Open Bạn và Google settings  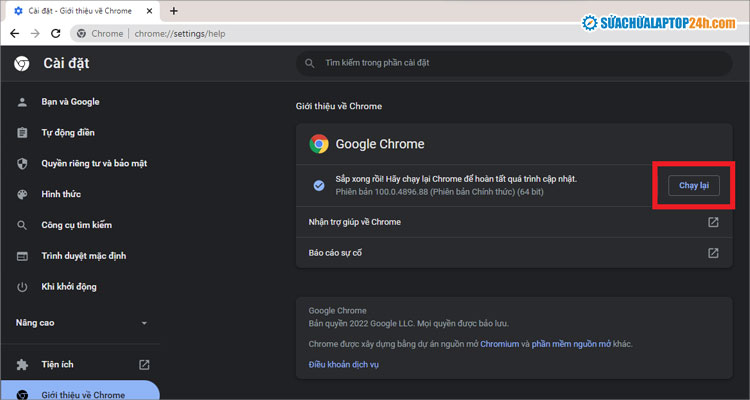(x=70, y=102)
